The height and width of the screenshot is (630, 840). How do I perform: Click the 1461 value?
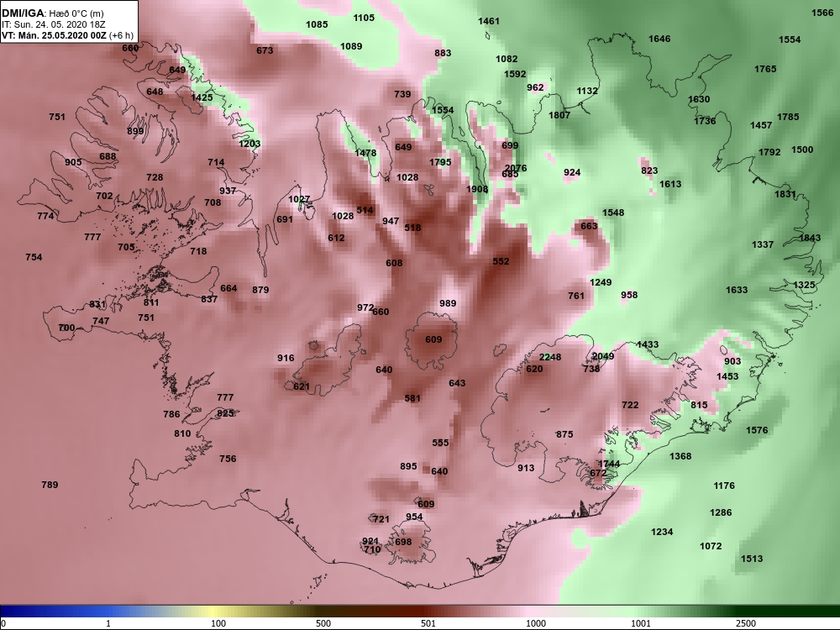(489, 21)
